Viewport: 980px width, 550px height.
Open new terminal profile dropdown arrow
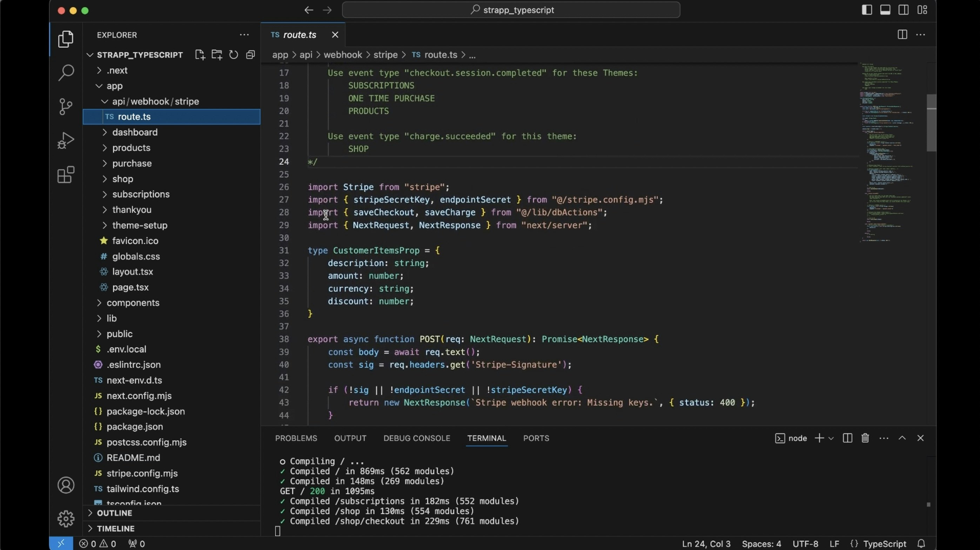click(x=831, y=438)
